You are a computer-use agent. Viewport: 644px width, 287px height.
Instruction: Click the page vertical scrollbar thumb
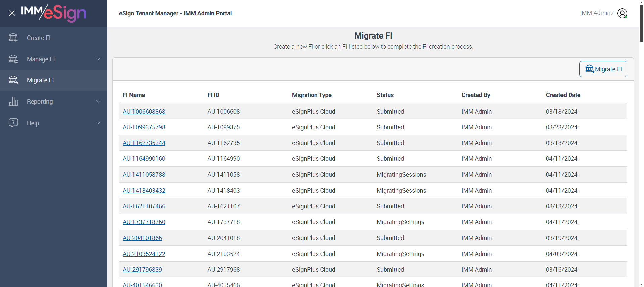tap(642, 23)
